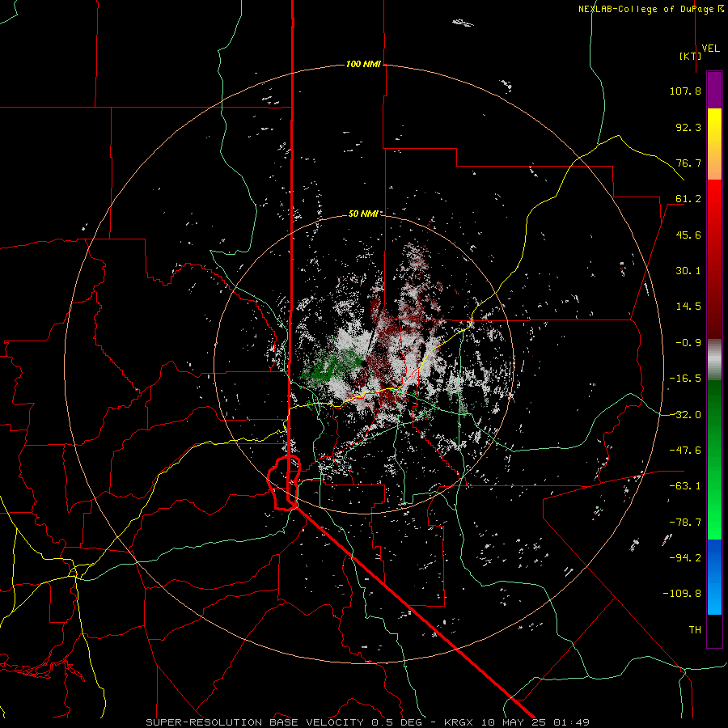Click the 76.7 velocity scale value
This screenshot has height=728, width=728.
click(688, 163)
